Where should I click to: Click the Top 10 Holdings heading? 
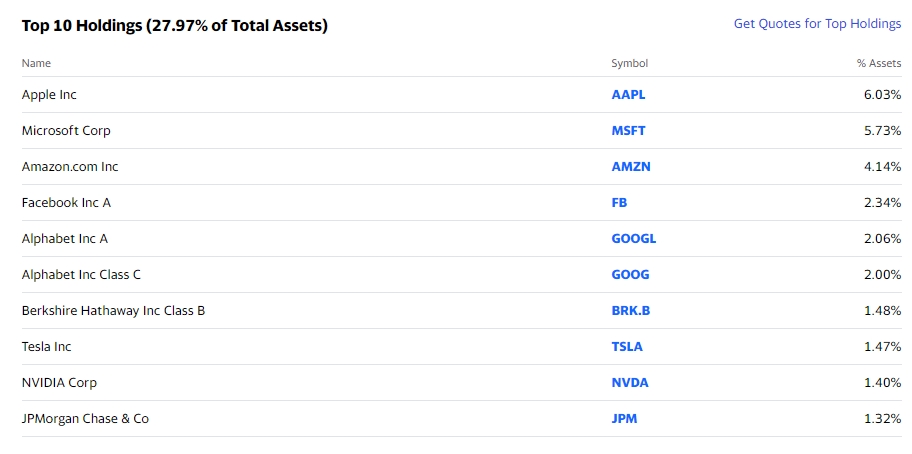tap(174, 26)
